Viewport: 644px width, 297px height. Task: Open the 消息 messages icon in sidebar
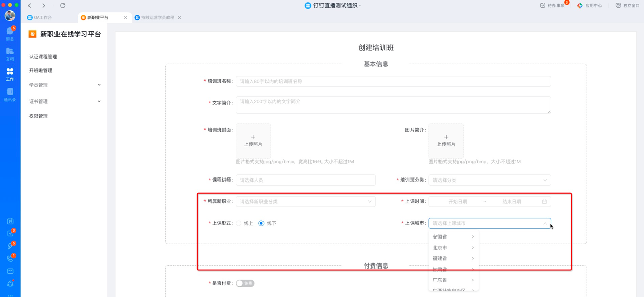[10, 33]
